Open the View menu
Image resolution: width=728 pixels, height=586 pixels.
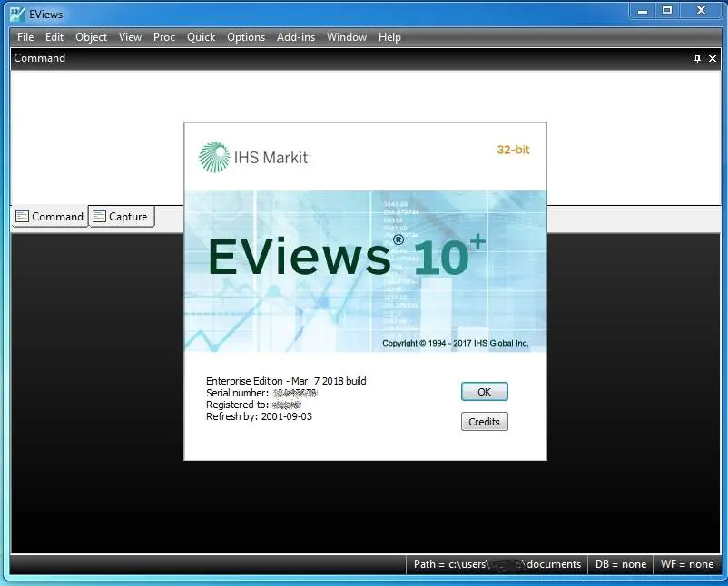[x=130, y=37]
